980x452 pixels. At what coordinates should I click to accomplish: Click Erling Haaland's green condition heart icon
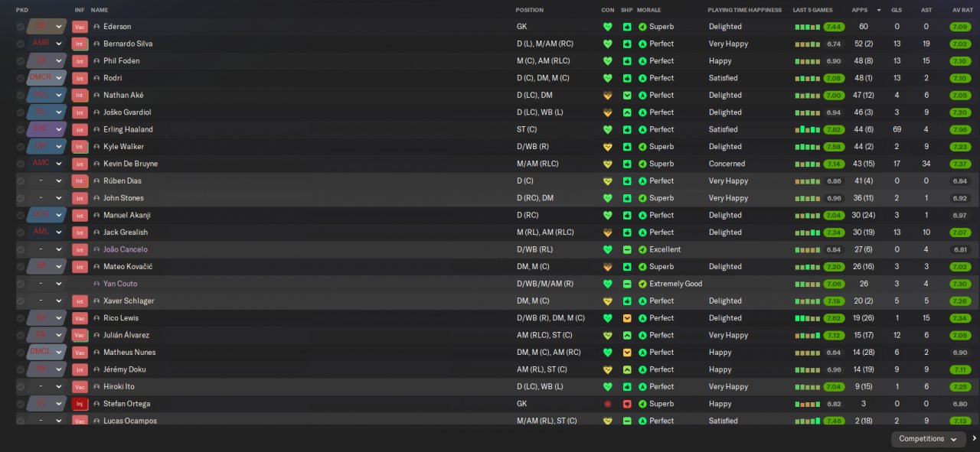pyautogui.click(x=608, y=129)
